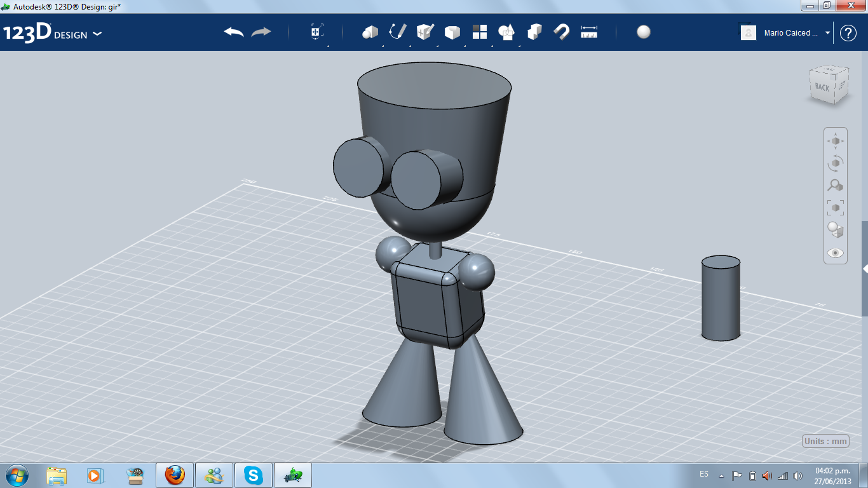This screenshot has width=868, height=488.
Task: Select the Sketch tool
Action: (398, 32)
